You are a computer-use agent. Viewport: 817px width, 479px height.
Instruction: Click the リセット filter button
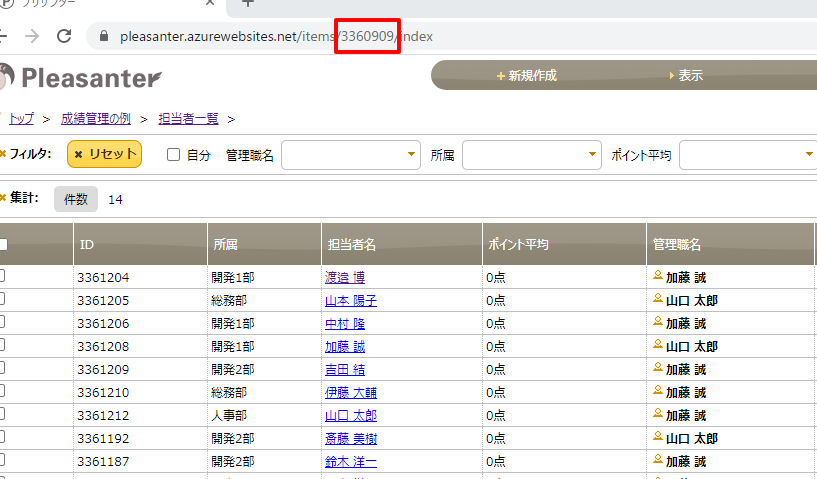point(104,154)
